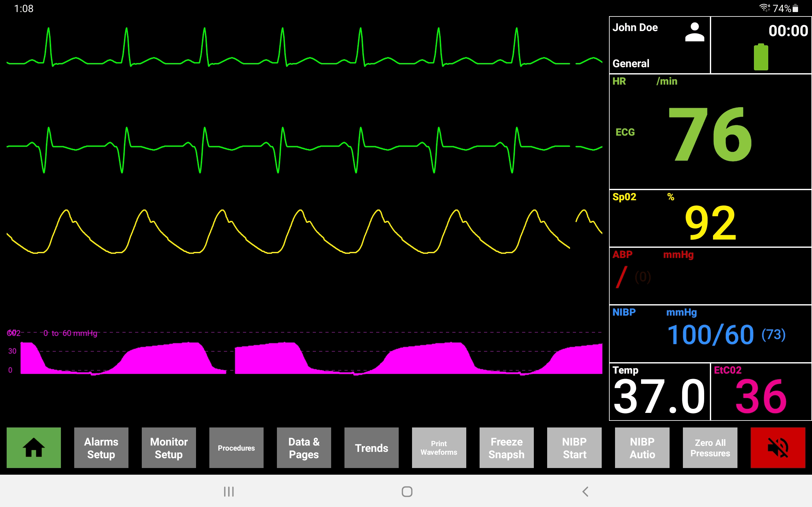Image resolution: width=812 pixels, height=507 pixels.
Task: Open Monitor Setup
Action: 169,448
